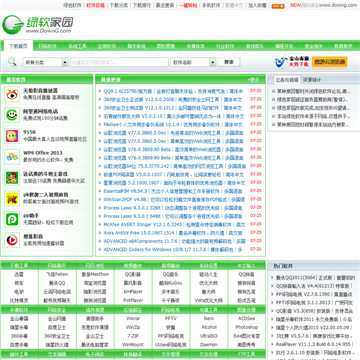Click PotPlayer in the video player list

pyautogui.click(x=133, y=300)
